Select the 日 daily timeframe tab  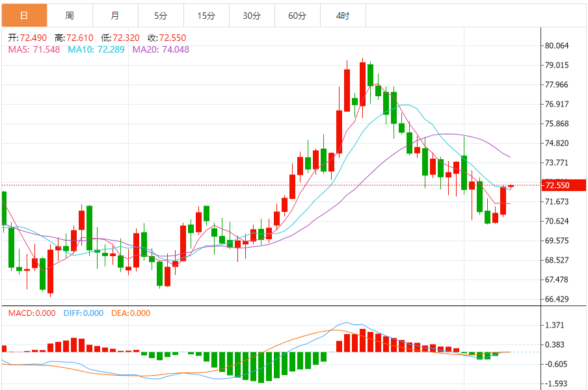24,16
